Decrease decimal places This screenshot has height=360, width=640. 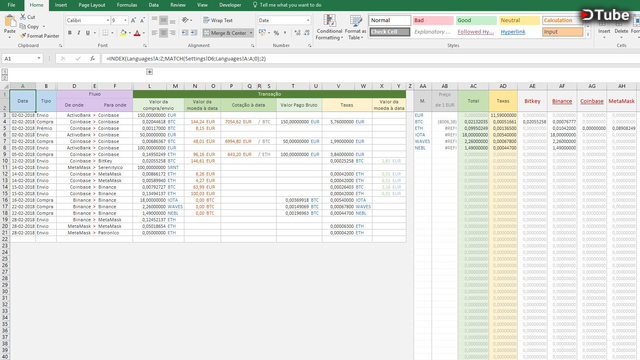coord(307,33)
